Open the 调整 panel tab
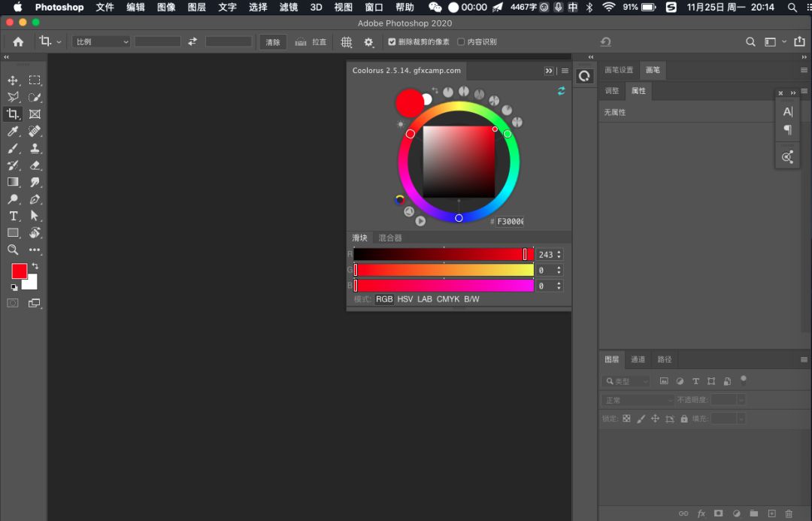The width and height of the screenshot is (812, 521). click(612, 91)
